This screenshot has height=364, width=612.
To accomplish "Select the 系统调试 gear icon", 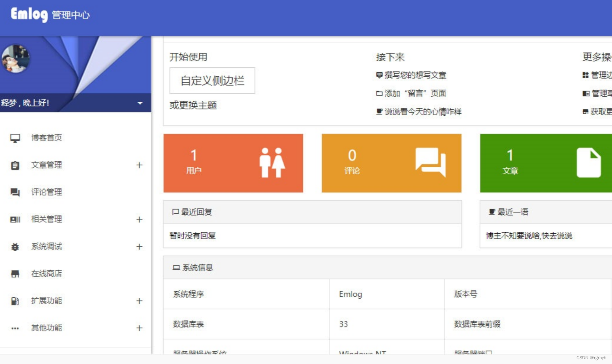I will [15, 246].
